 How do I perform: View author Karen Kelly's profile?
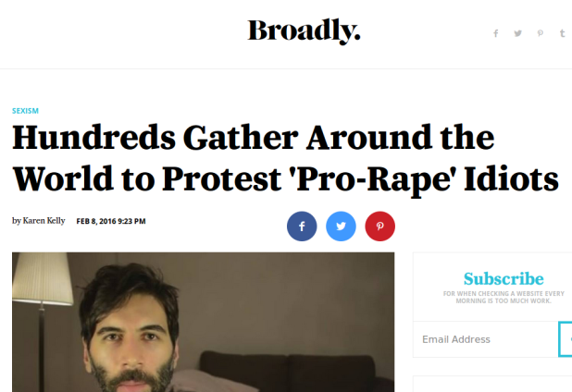[x=44, y=221]
